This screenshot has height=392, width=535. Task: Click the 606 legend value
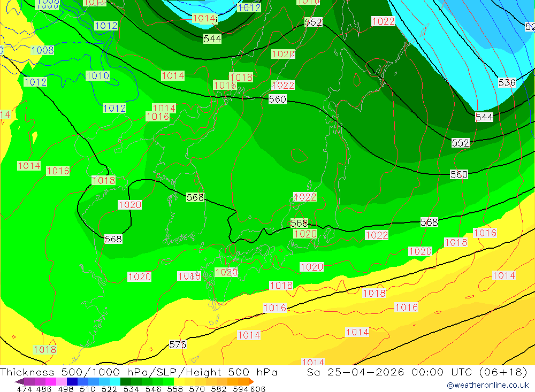258,389
